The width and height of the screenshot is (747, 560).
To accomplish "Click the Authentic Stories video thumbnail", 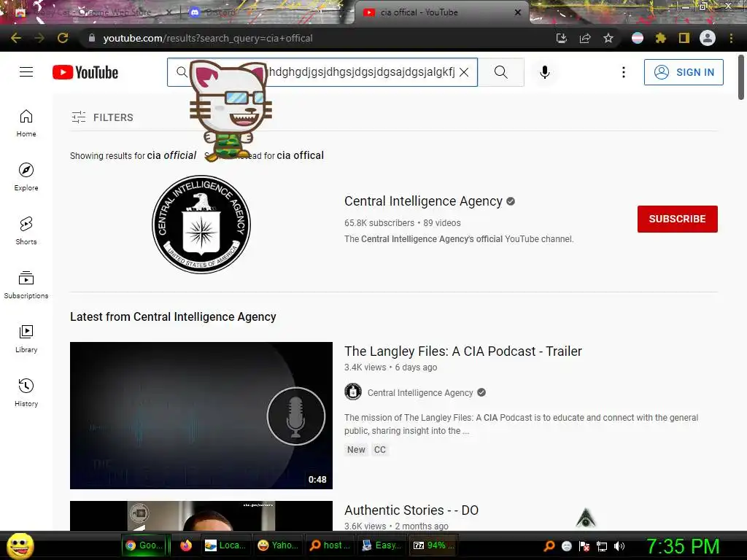I will point(201,516).
